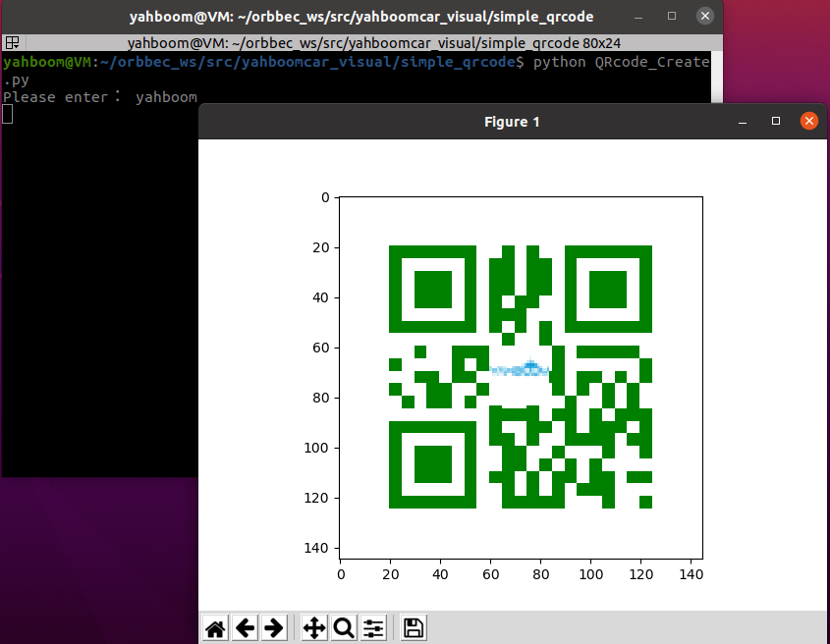Click the top-left finder pattern of QR code

pos(433,289)
